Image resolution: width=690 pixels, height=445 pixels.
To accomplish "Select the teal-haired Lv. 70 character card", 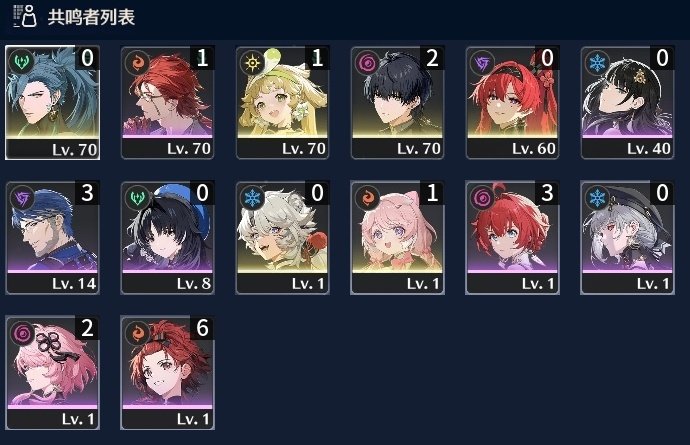I will (x=52, y=103).
